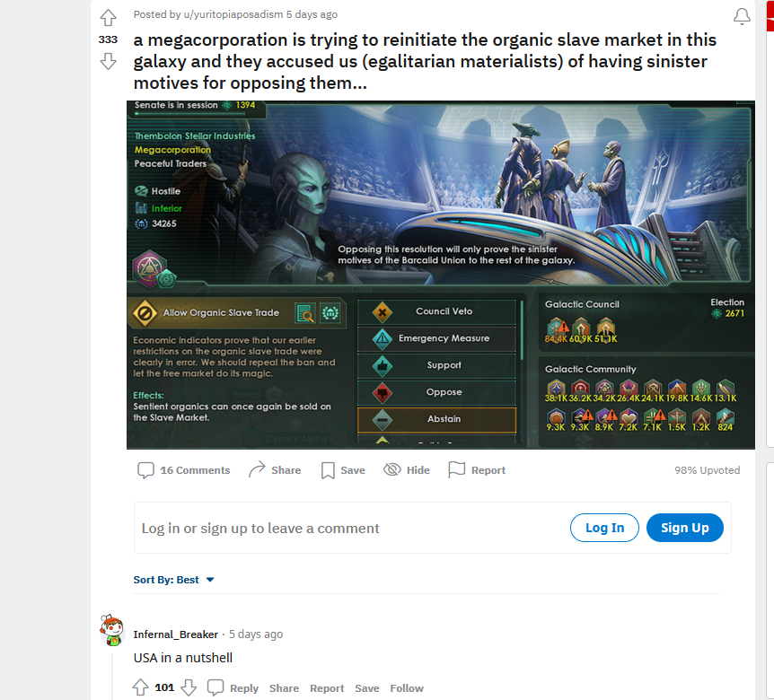This screenshot has width=774, height=700.
Task: Downvote Infernal_Breaker's comment
Action: (189, 687)
